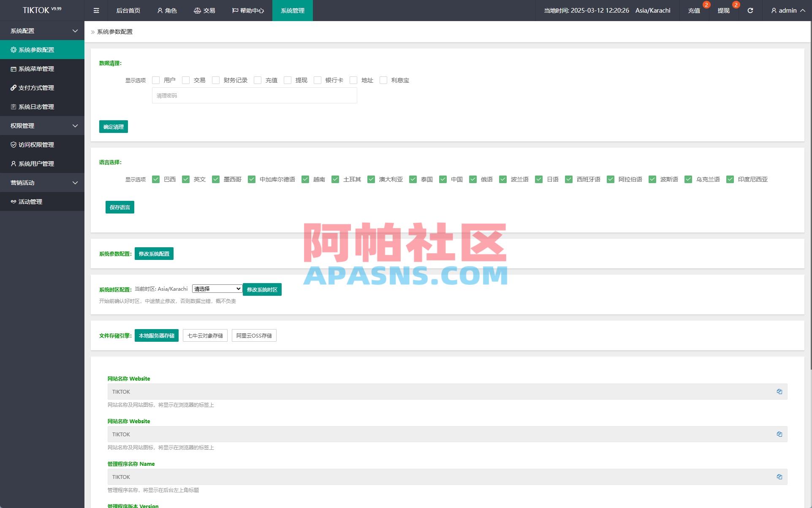The height and width of the screenshot is (508, 812).
Task: Select 系统菜单管理 in the sidebar
Action: click(x=35, y=69)
